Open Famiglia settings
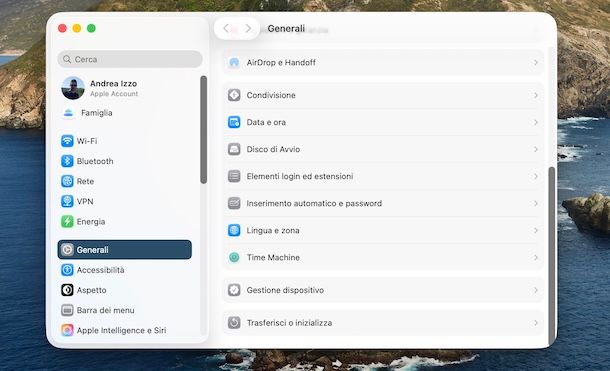Viewport: 610px width, 371px height. 124,113
